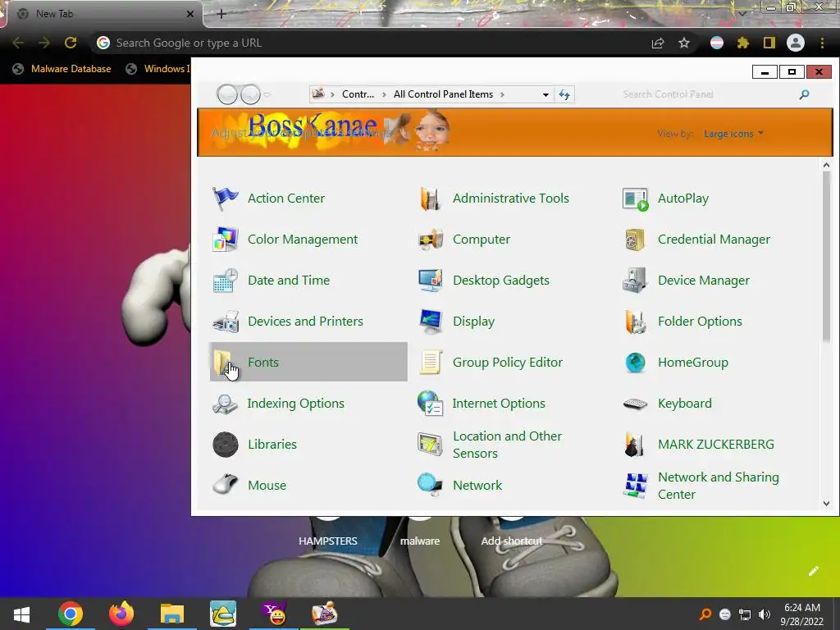Open the Chrome three-dot menu

822,43
